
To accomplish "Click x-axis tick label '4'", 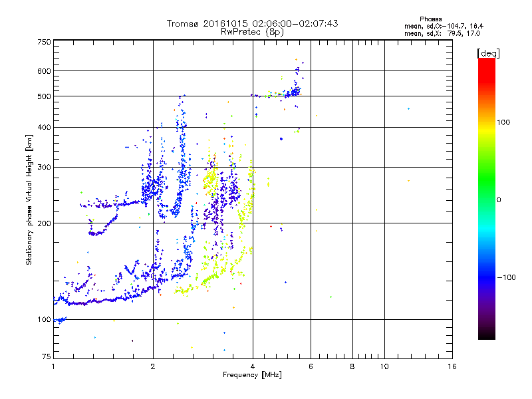I will pyautogui.click(x=253, y=366).
